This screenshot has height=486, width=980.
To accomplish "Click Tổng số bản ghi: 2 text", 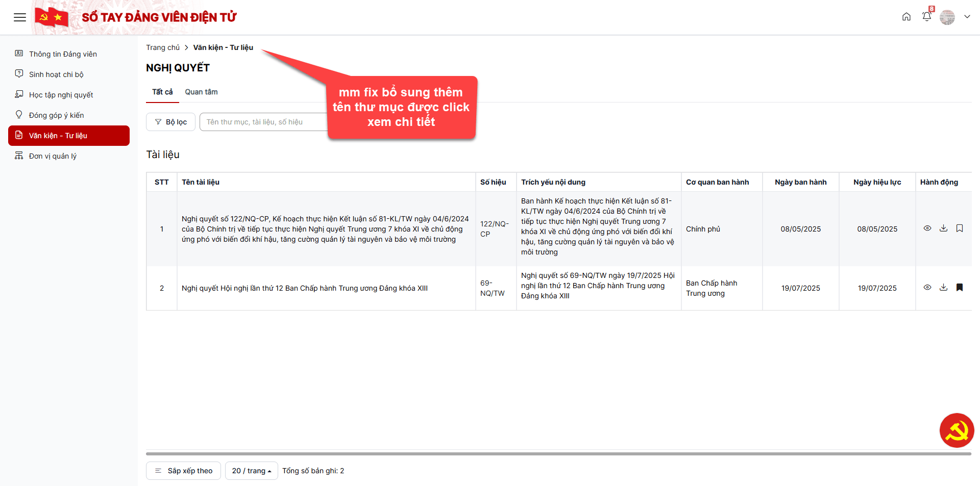I will coord(313,471).
